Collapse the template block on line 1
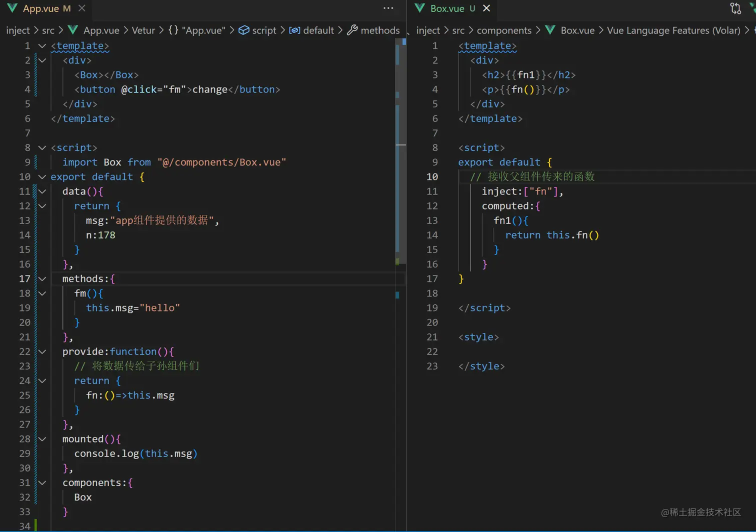This screenshot has height=532, width=756. 42,45
